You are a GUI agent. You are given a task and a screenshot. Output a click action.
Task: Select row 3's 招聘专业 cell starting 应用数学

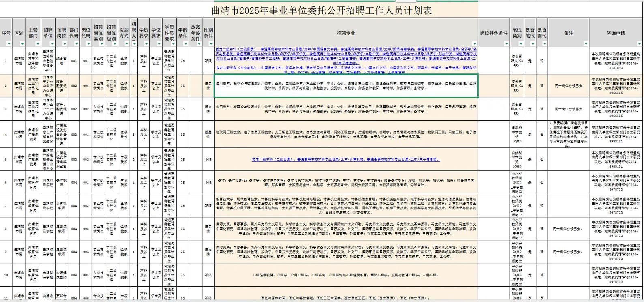tap(346, 109)
